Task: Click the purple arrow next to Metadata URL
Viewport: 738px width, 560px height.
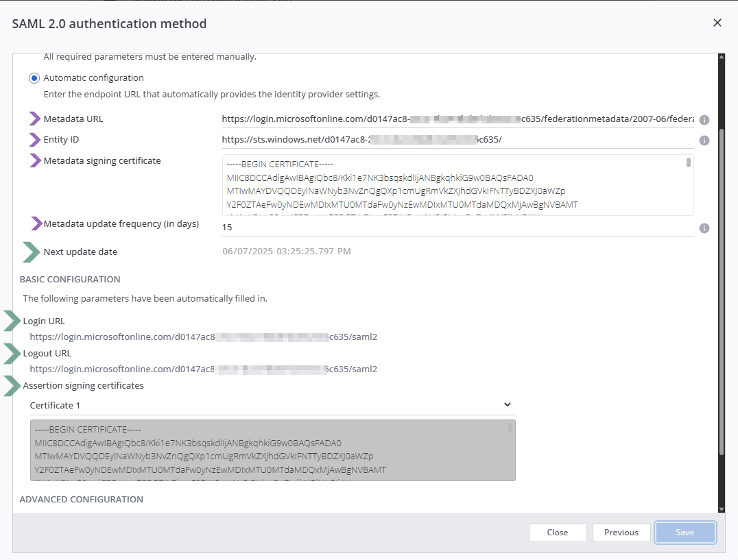Action: 35,119
